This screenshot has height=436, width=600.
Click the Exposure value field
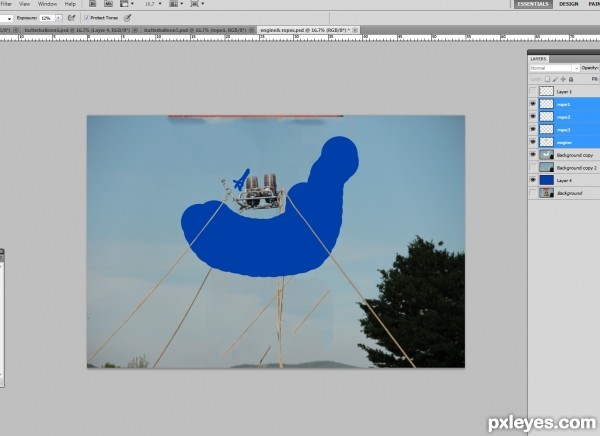pyautogui.click(x=47, y=18)
